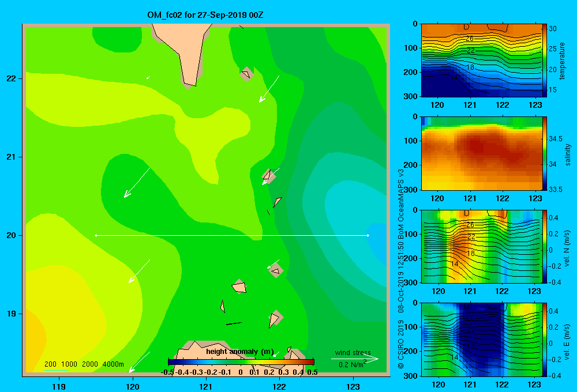Click longitude label '121' below the main map

click(206, 386)
